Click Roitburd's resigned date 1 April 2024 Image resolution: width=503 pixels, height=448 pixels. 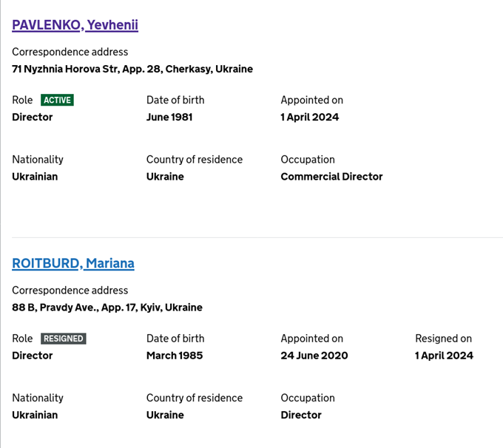pos(444,356)
